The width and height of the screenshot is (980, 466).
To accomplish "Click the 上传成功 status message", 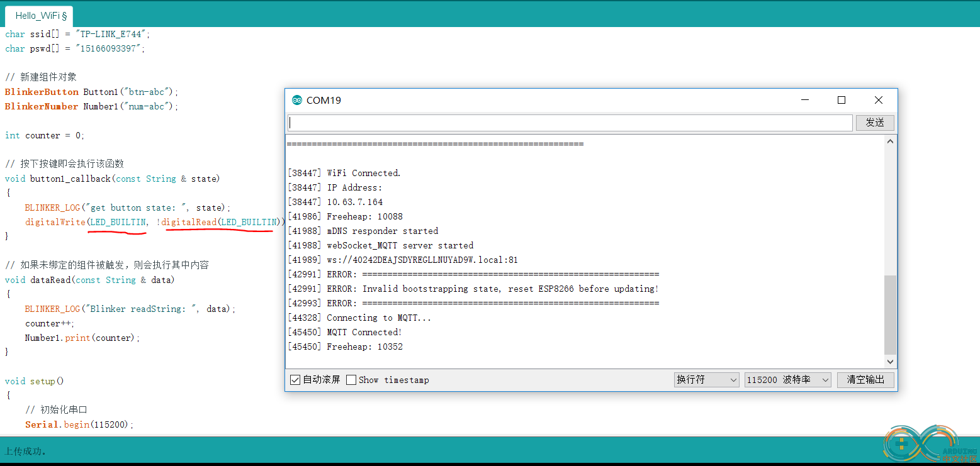I will 25,451.
